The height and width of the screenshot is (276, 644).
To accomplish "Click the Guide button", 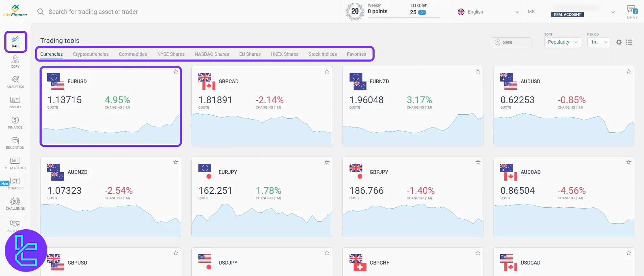I will tap(511, 42).
